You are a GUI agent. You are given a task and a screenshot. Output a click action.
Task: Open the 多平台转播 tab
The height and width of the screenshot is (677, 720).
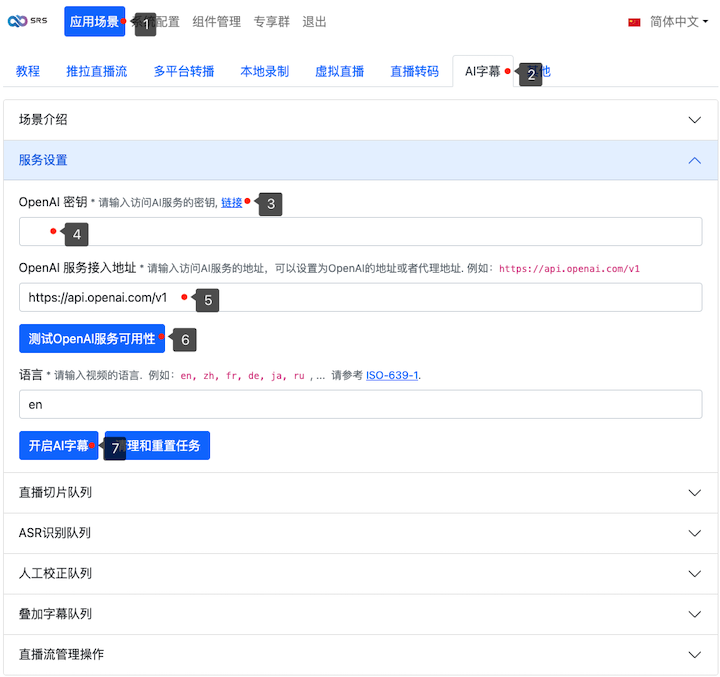[184, 72]
